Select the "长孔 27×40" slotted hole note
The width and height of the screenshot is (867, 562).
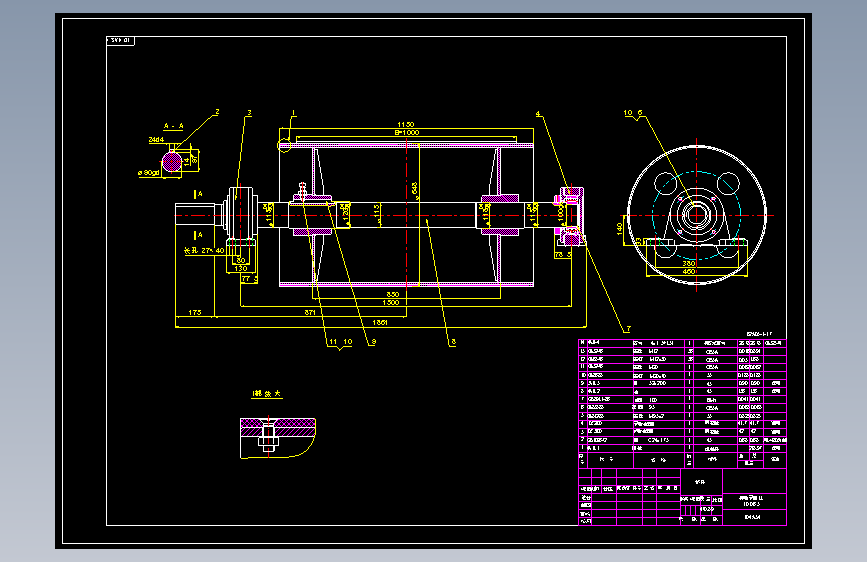(204, 251)
